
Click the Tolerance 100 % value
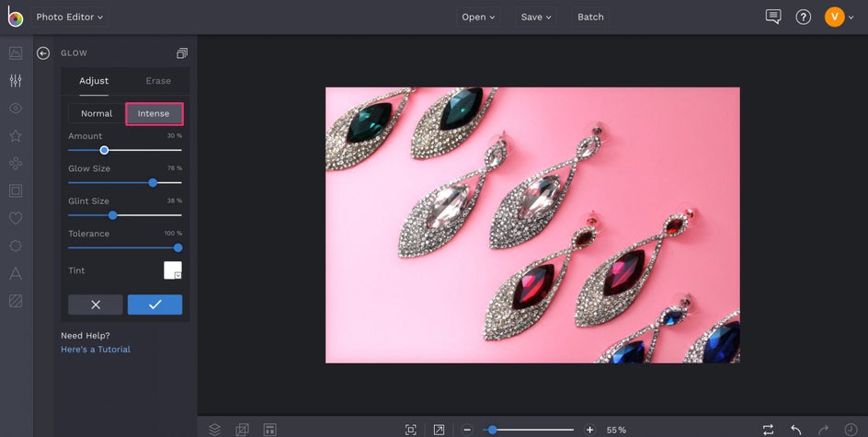pyautogui.click(x=173, y=234)
